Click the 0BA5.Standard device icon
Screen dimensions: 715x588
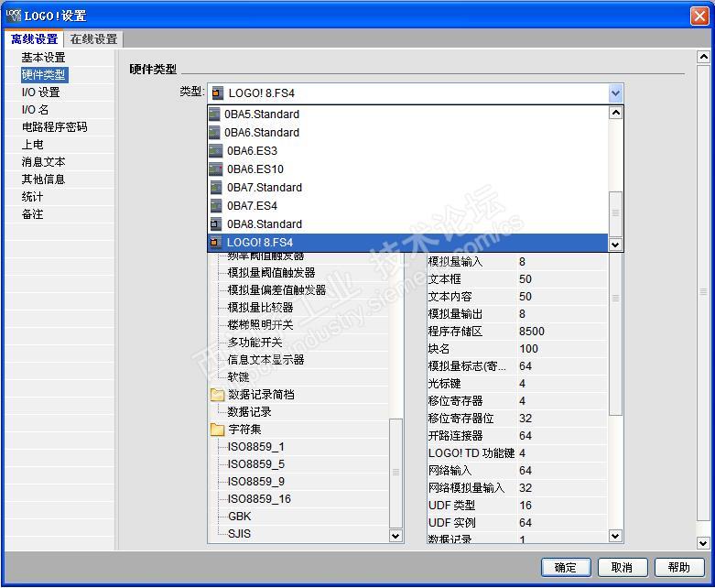click(214, 114)
